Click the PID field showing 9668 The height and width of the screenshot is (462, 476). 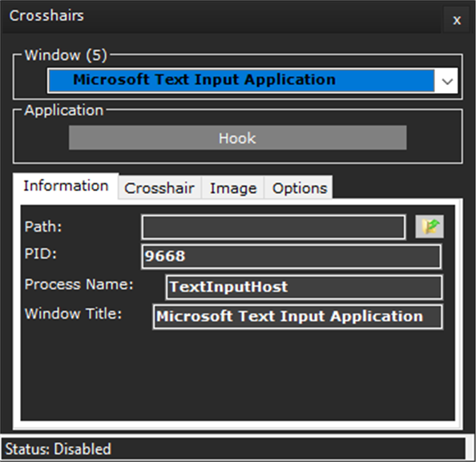[292, 257]
